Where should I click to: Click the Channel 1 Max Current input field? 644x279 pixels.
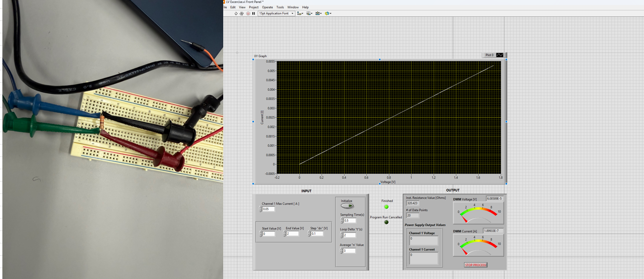269,209
